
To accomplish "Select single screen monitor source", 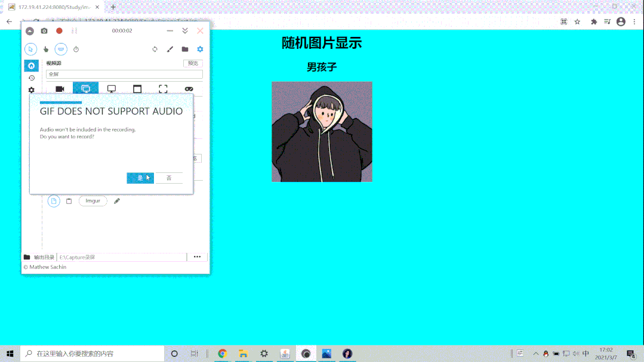I will tap(111, 89).
